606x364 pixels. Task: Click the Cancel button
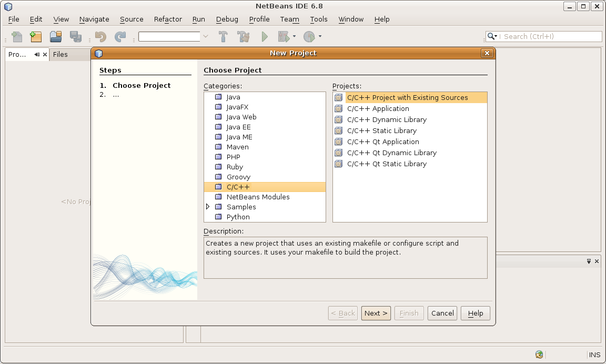pos(442,314)
